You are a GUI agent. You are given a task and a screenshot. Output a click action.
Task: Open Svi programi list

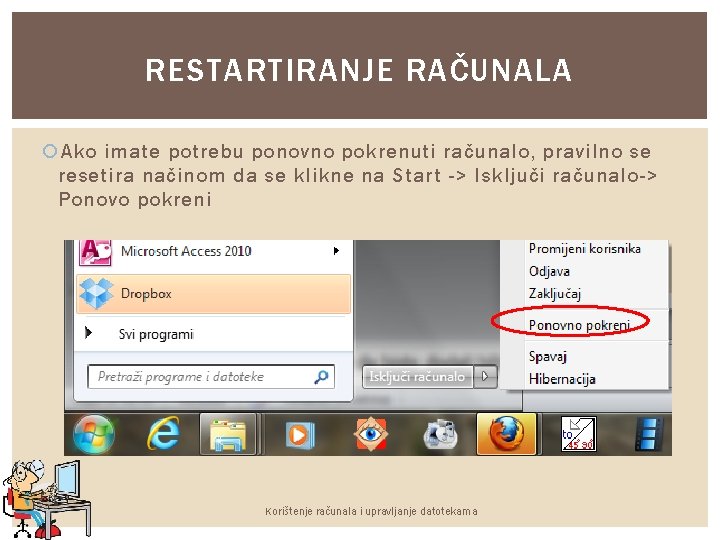[x=156, y=334]
